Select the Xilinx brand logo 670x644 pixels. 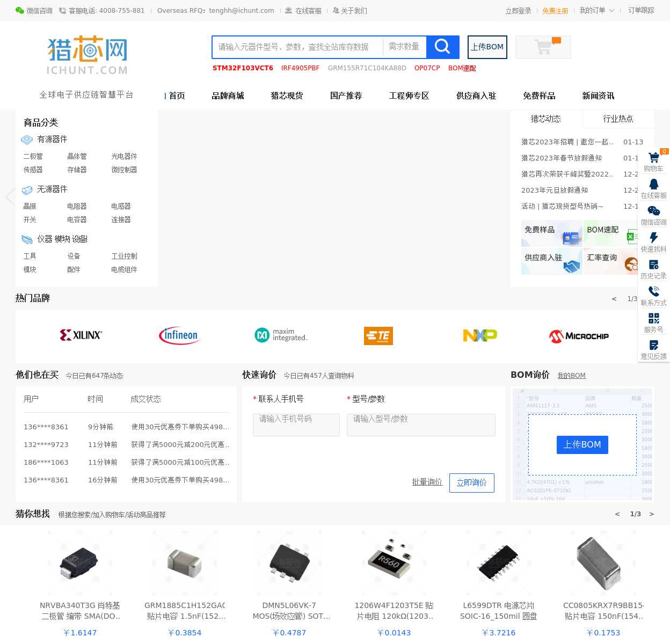coord(81,335)
